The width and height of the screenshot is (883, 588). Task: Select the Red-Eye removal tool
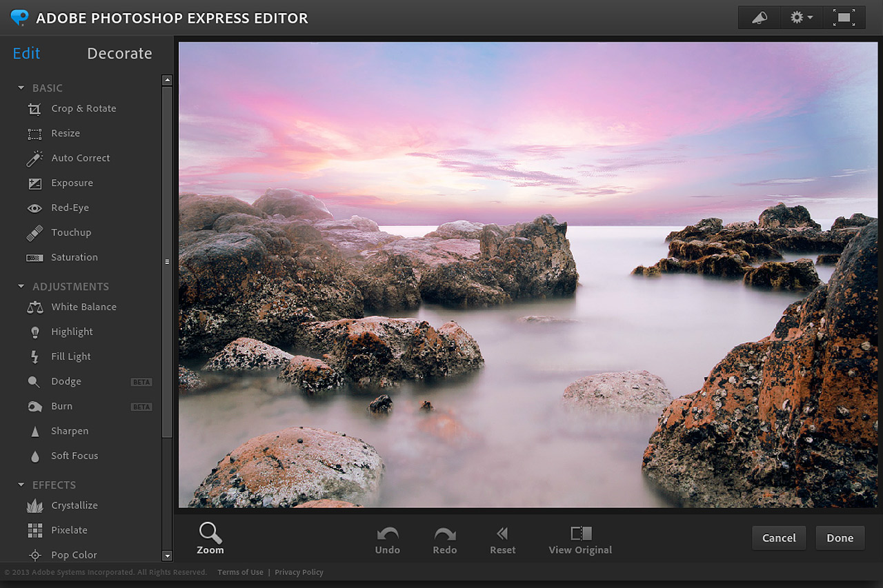point(71,207)
